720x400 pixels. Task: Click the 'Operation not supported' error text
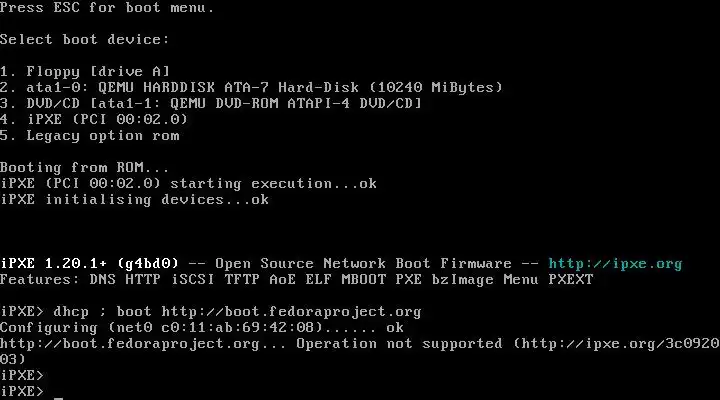coord(399,344)
